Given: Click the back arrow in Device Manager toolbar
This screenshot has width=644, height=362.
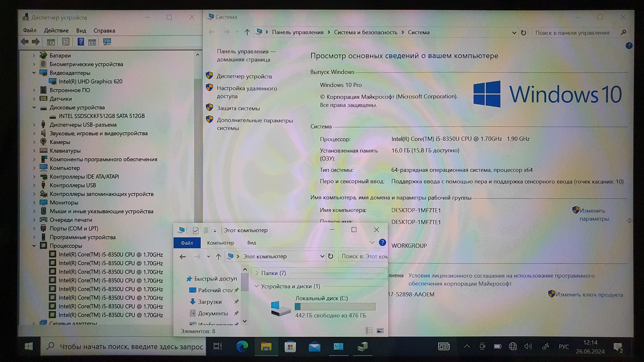Looking at the screenshot, I should (25, 42).
